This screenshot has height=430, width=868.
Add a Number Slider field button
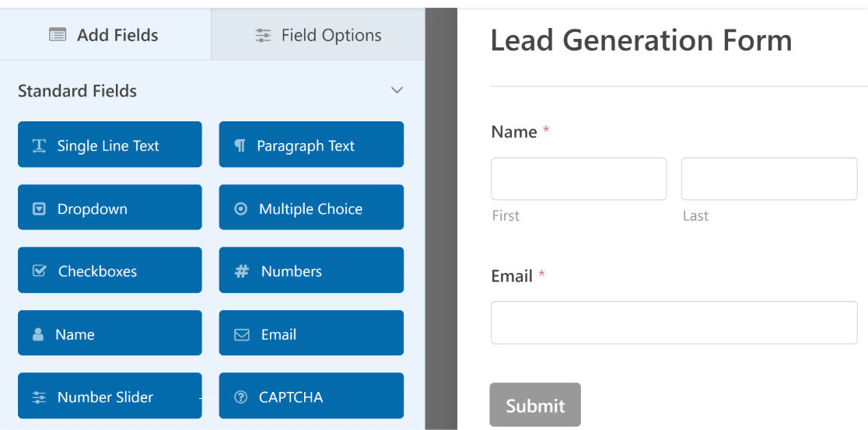coord(110,396)
